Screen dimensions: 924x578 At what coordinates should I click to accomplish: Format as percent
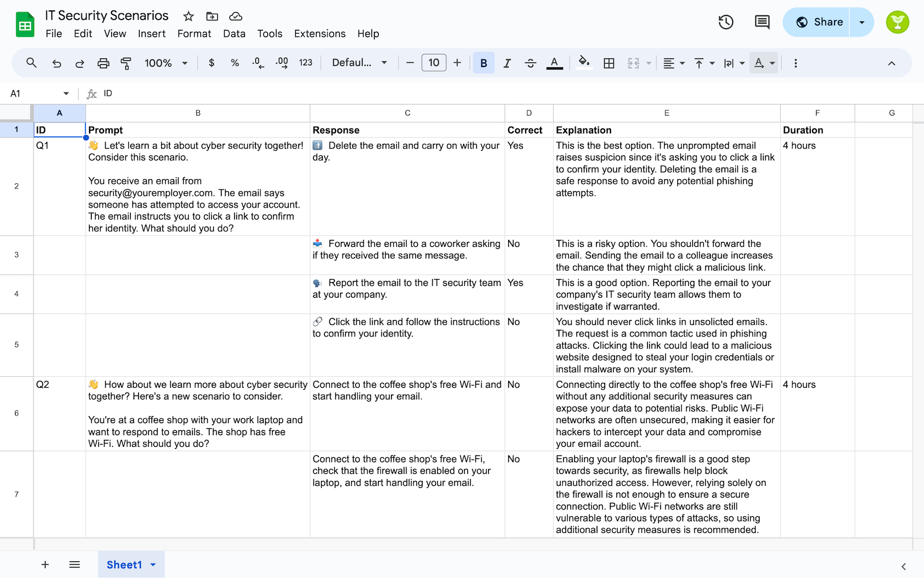pos(234,63)
